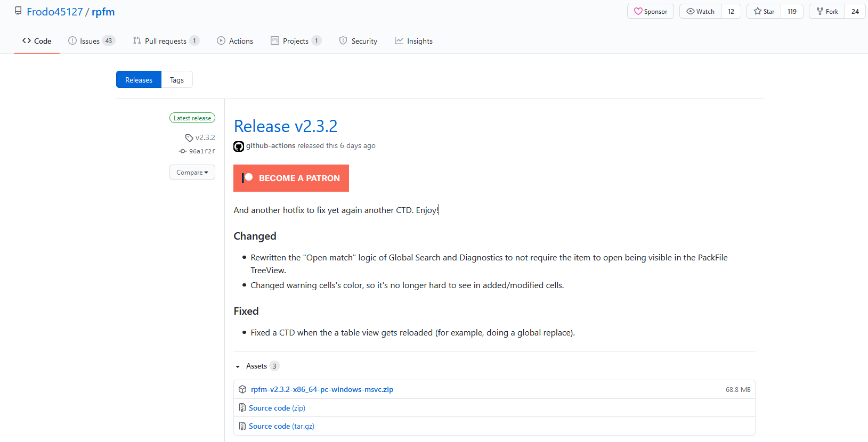Click the Issues count badge 43

point(109,41)
